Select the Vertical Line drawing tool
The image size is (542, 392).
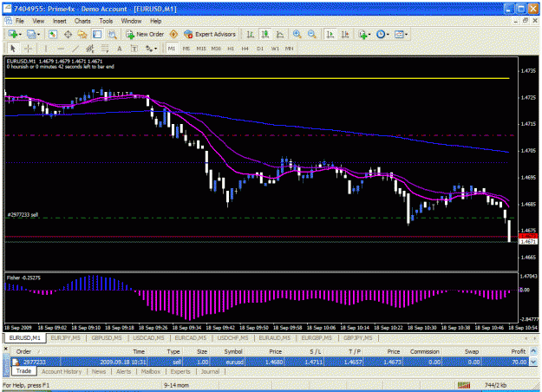46,49
